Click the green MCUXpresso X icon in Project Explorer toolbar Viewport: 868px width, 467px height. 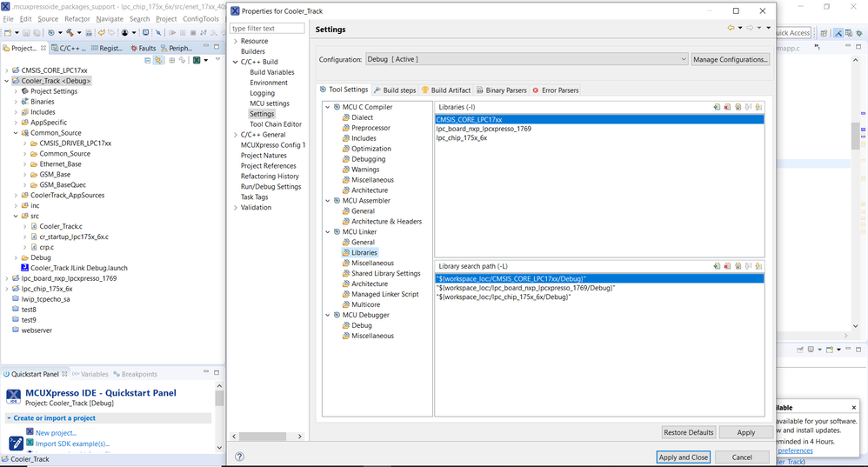(x=197, y=60)
